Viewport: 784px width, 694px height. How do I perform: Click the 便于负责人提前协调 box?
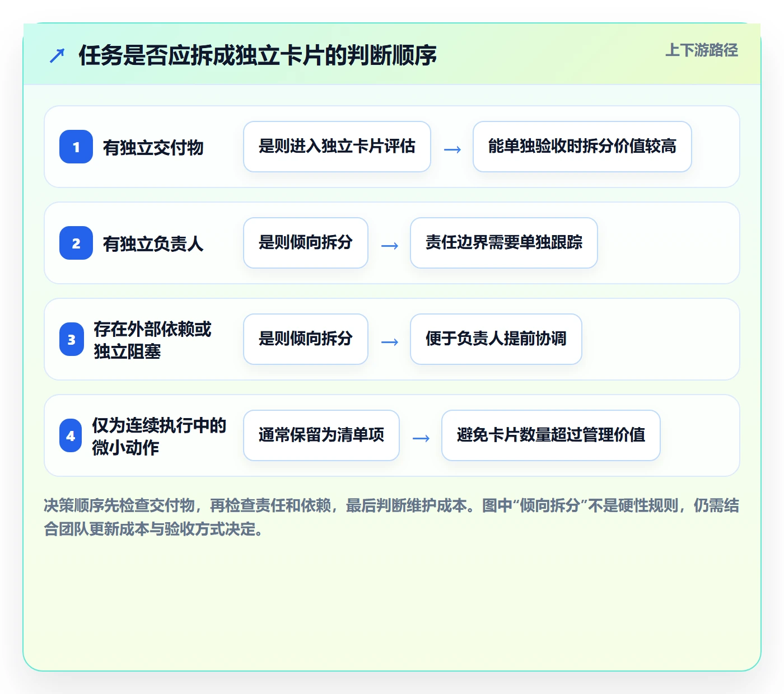coord(496,339)
